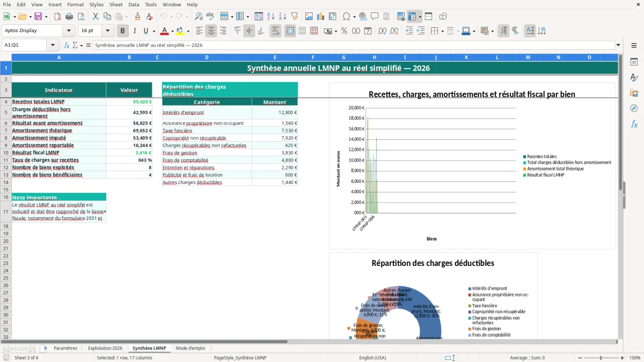Open Conditional Formatting dropdown
The image size is (644, 362).
click(x=492, y=31)
